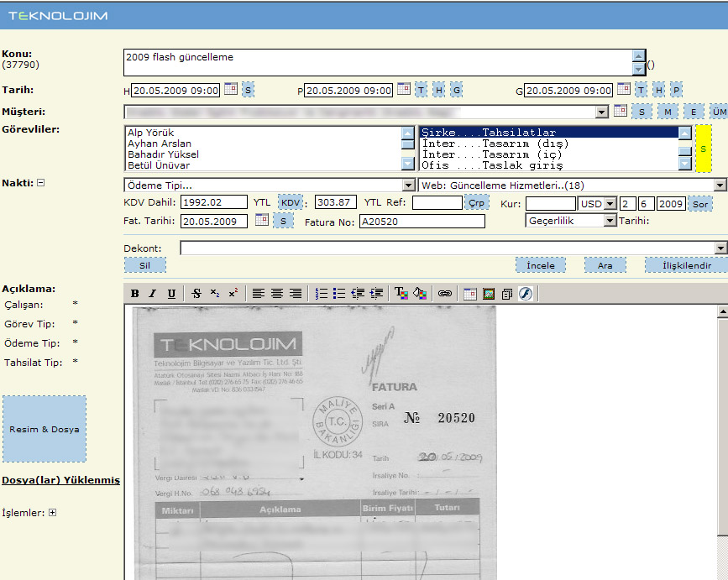Open the Geçerlilik dropdown
728x580 pixels.
[610, 221]
